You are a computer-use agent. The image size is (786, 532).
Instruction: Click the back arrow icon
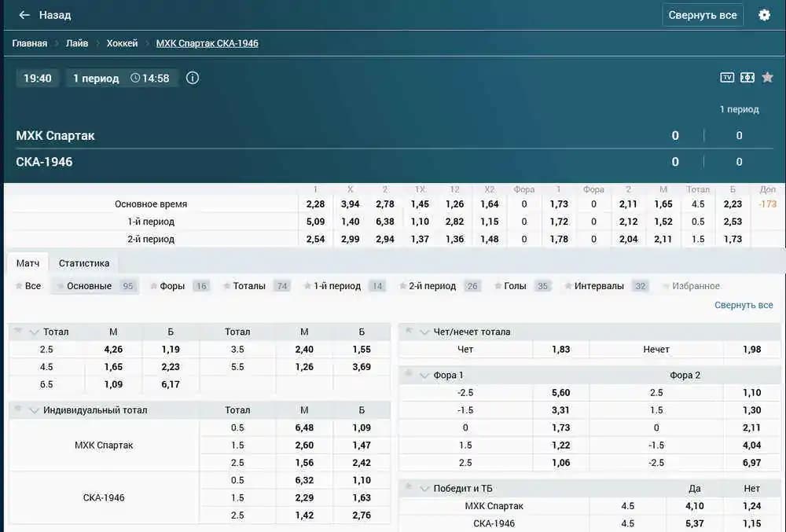tap(24, 15)
